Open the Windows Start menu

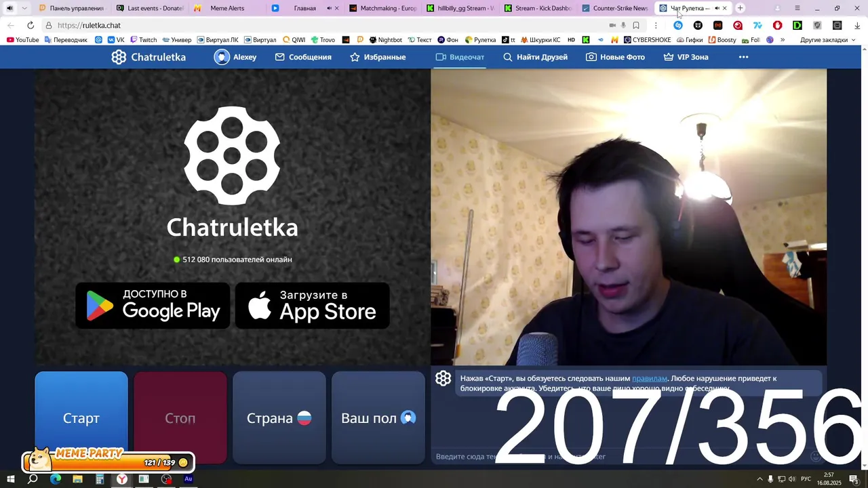(11, 479)
